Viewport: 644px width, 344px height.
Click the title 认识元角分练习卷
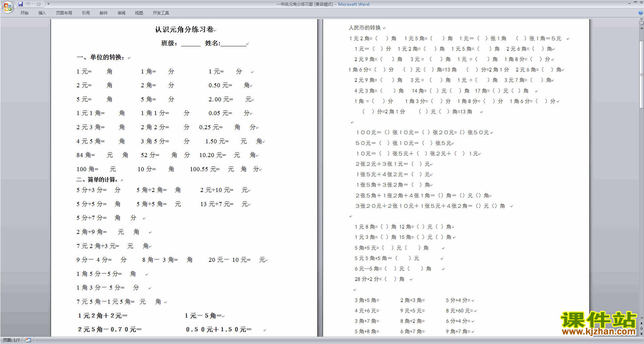pyautogui.click(x=184, y=30)
